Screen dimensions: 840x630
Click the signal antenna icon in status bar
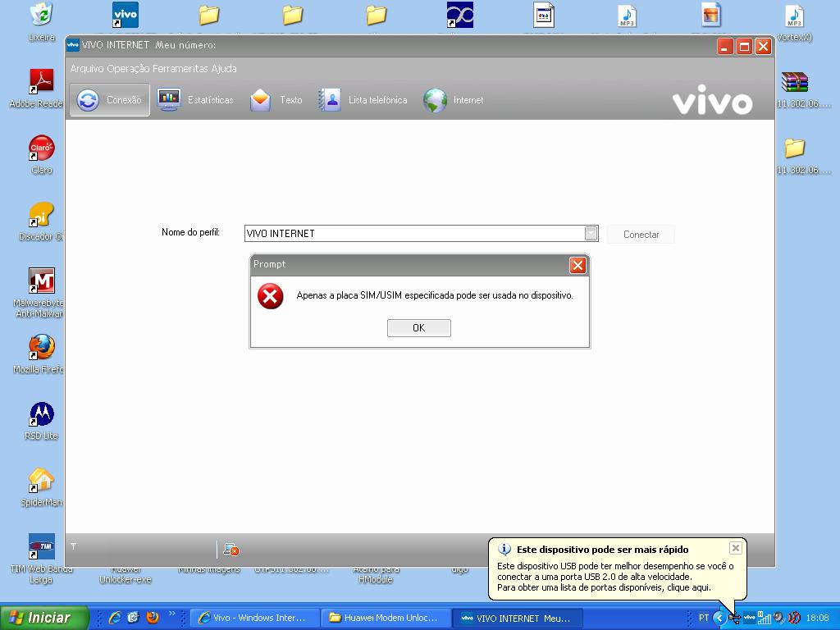(73, 546)
